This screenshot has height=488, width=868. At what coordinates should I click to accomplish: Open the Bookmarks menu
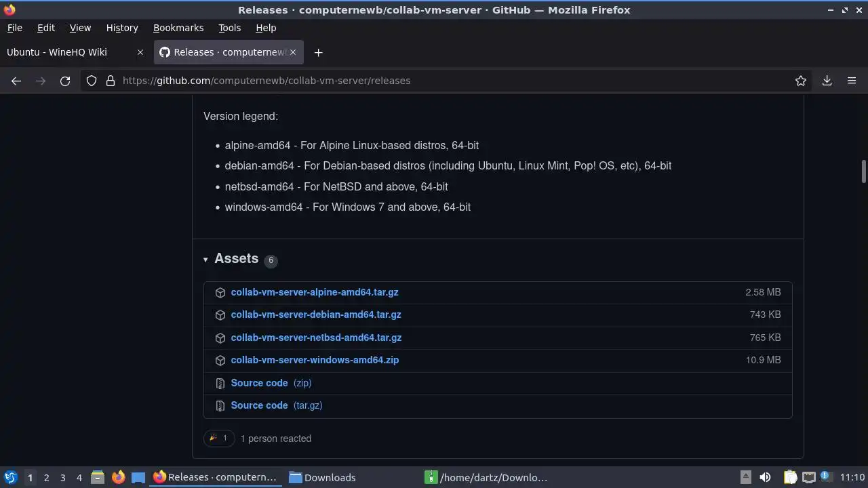tap(178, 28)
